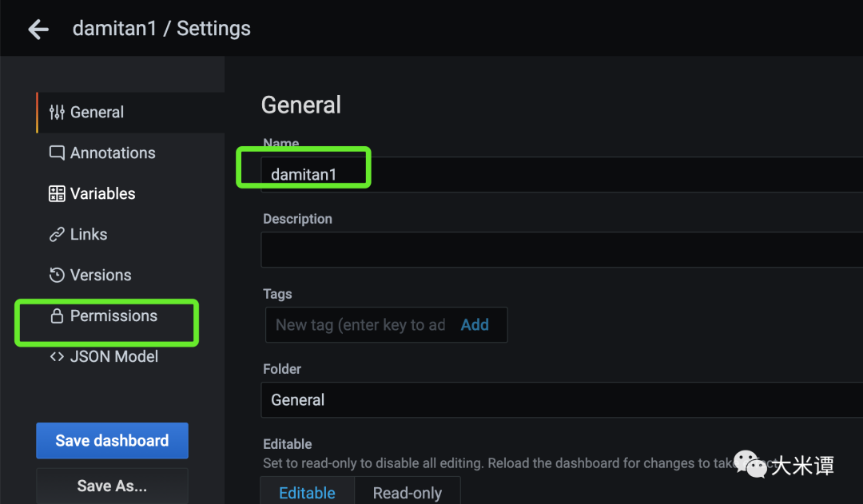Screen dimensions: 863x504
Task: Click the New tag input field
Action: pyautogui.click(x=360, y=324)
